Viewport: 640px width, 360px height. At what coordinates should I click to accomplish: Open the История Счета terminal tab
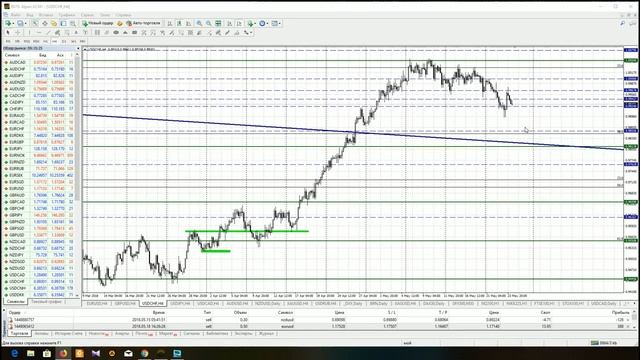click(69, 333)
